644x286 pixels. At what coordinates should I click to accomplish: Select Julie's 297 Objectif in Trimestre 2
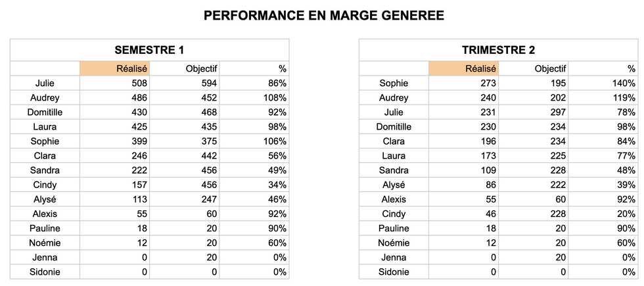click(534, 112)
